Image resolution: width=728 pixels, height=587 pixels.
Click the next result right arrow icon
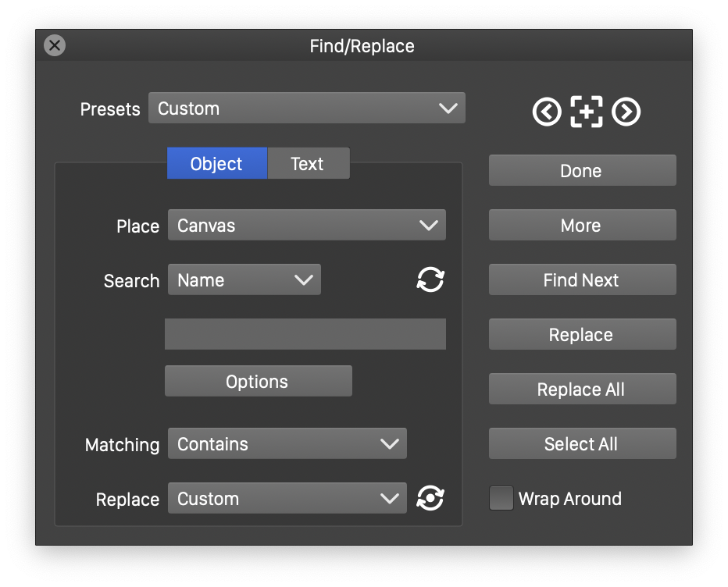[626, 112]
